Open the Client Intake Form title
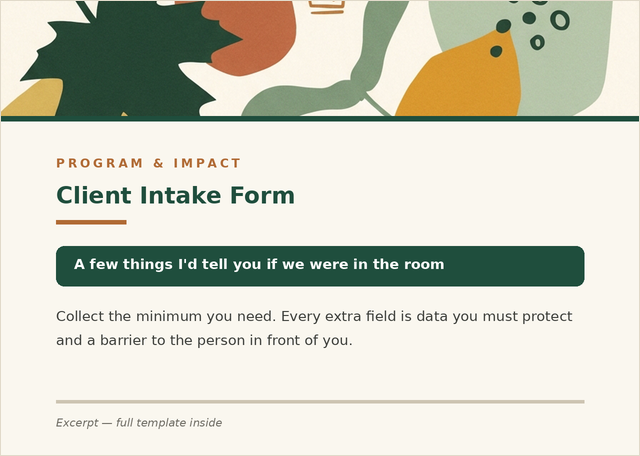This screenshot has width=640, height=456. 175,195
